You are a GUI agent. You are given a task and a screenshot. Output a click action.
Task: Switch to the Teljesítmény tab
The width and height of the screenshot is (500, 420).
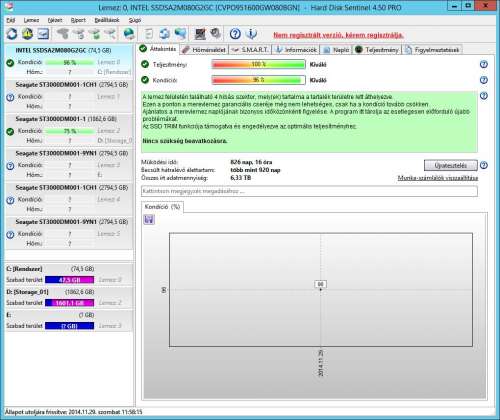coord(377,50)
